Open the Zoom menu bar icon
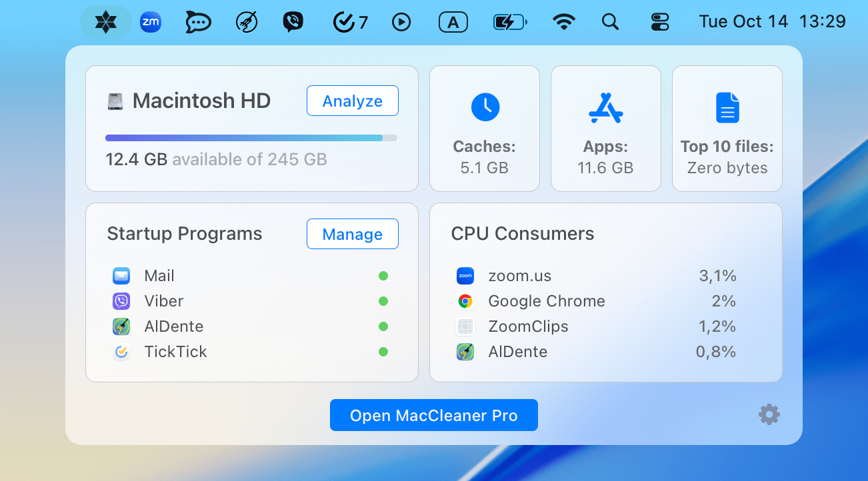The width and height of the screenshot is (868, 481). [151, 23]
